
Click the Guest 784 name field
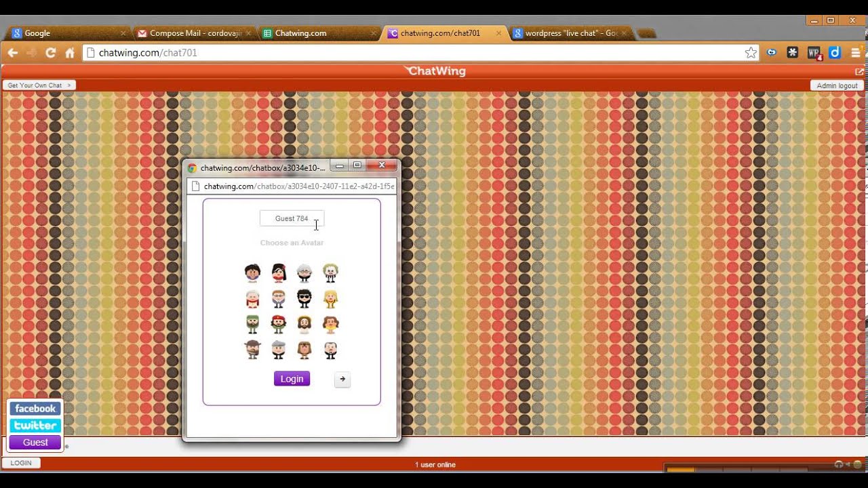(292, 218)
